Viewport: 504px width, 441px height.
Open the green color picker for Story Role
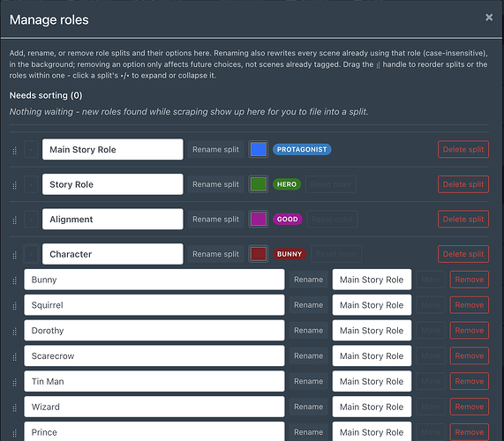[258, 184]
